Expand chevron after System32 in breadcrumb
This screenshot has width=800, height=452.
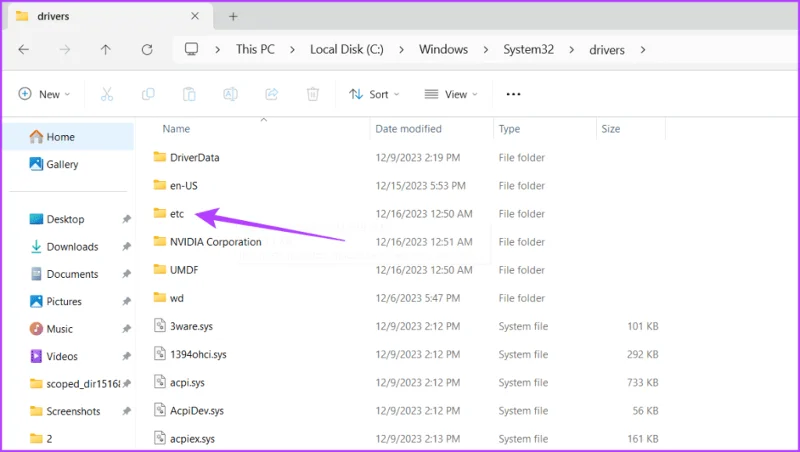[571, 49]
